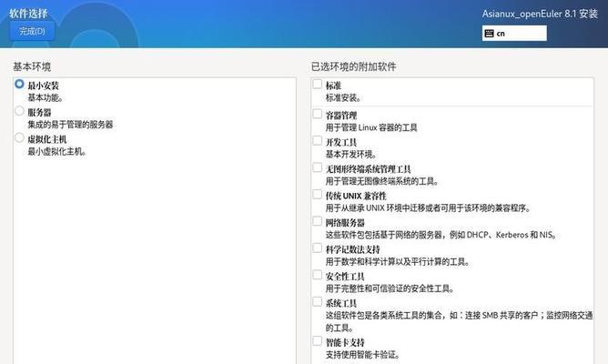Screen dimensions: 608x364
Task: Check the 安全性工具 checkbox
Action: (x=317, y=275)
